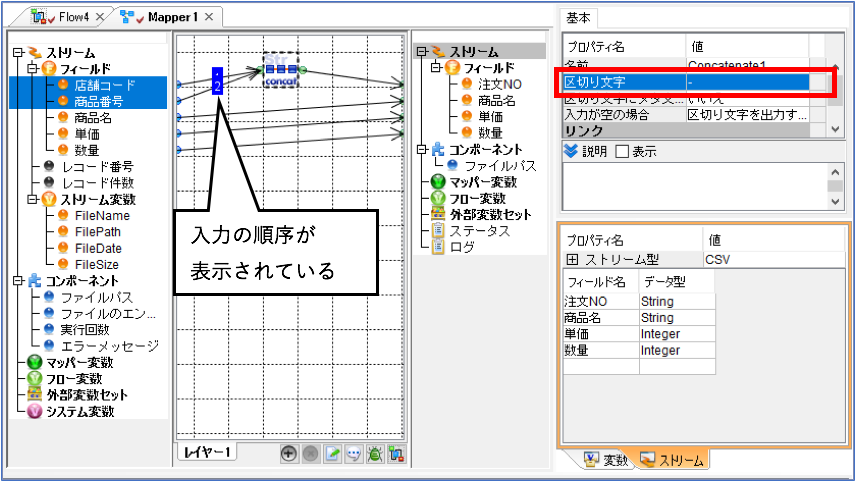Edit the 区切り文字 value cell
Screen dimensions: 856x482
point(747,82)
